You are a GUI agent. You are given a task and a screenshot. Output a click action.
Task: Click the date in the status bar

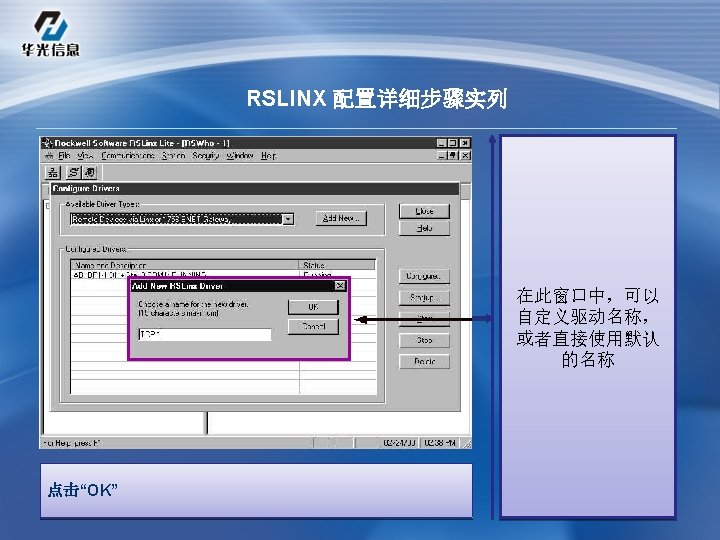click(399, 443)
